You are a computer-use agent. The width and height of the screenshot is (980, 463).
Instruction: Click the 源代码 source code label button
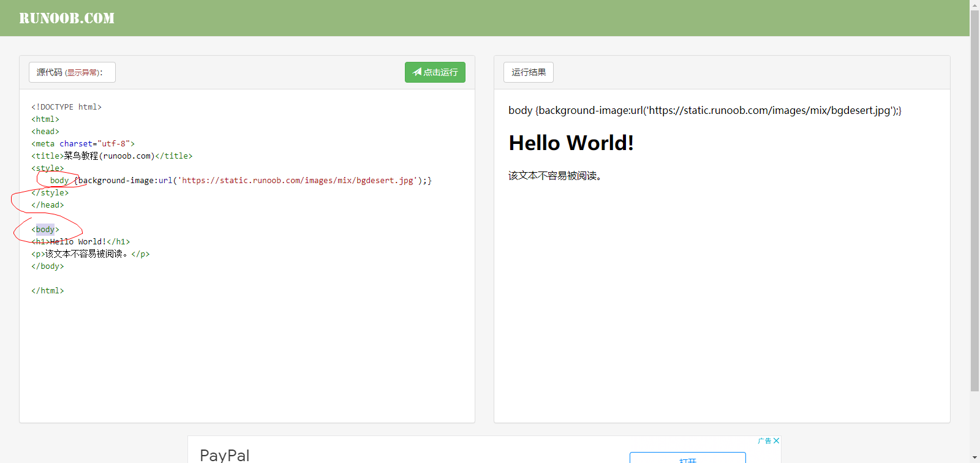(72, 72)
